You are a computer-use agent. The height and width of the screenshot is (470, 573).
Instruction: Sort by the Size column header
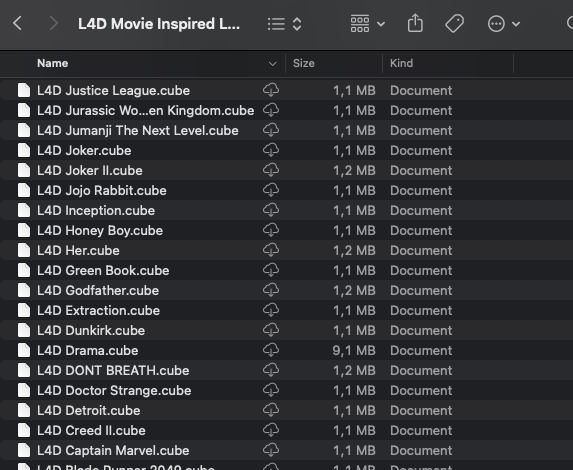303,63
